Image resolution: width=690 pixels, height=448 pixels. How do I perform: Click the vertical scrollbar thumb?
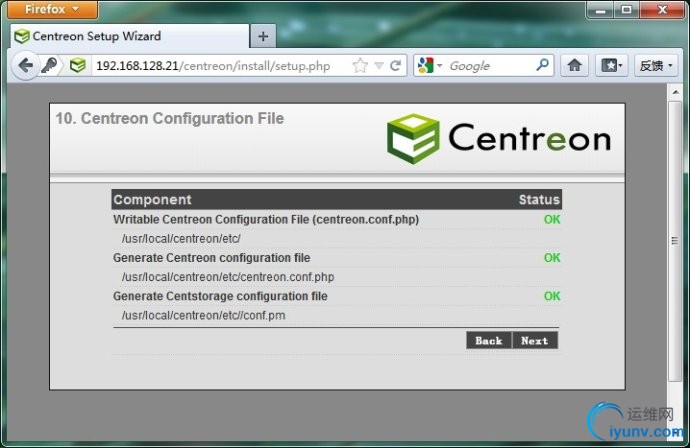click(675, 241)
